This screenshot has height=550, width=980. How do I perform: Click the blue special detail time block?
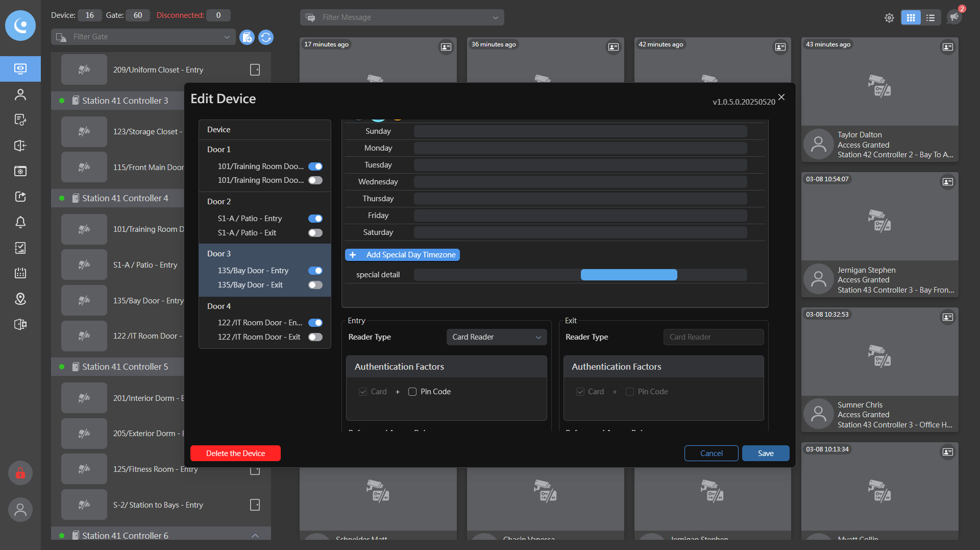point(629,275)
